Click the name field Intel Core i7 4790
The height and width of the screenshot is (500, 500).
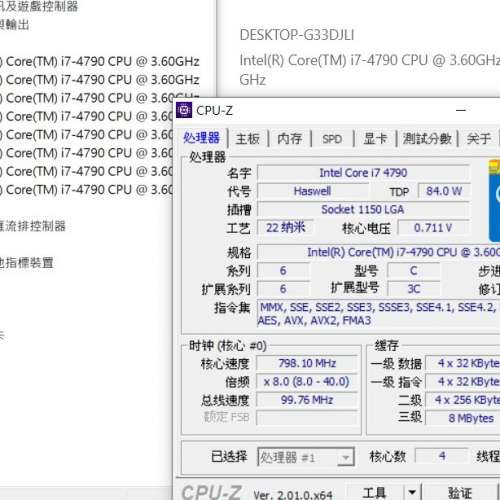pyautogui.click(x=363, y=173)
